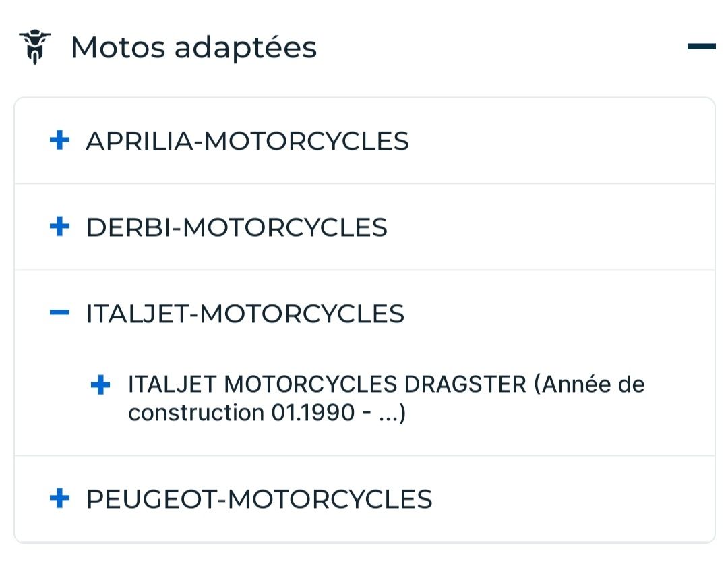Expand the DERBI-MOTORCYCLES brand label
728x570 pixels.
[x=237, y=227]
